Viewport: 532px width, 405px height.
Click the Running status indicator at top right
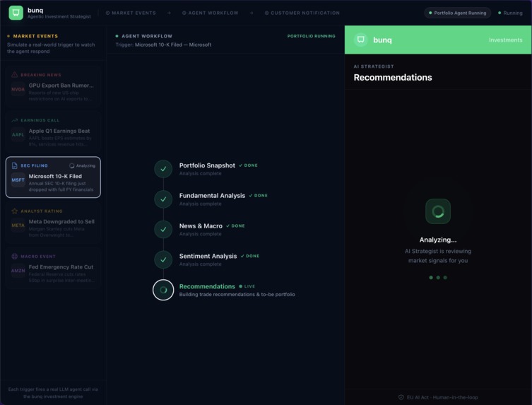[510, 13]
